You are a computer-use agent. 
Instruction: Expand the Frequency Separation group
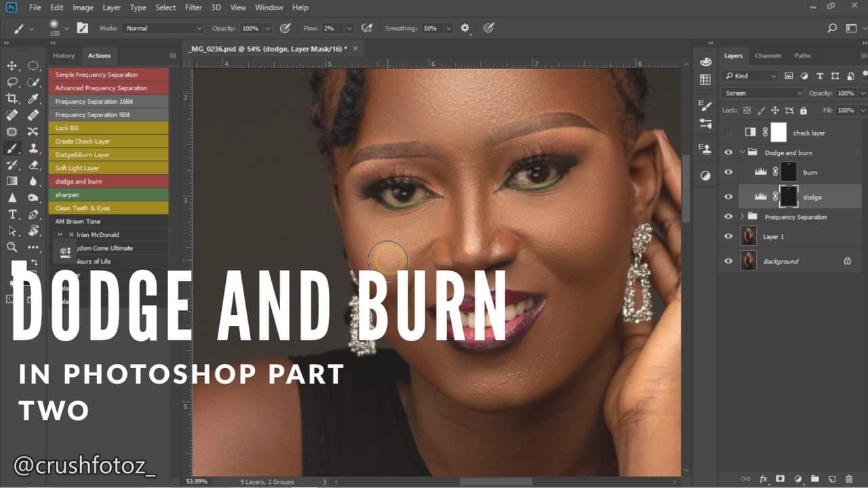point(743,217)
